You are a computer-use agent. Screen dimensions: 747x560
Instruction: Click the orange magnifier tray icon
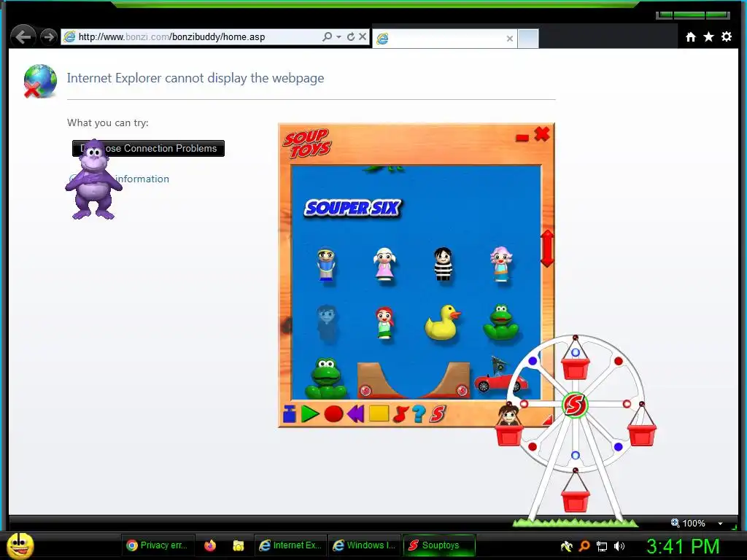(584, 546)
